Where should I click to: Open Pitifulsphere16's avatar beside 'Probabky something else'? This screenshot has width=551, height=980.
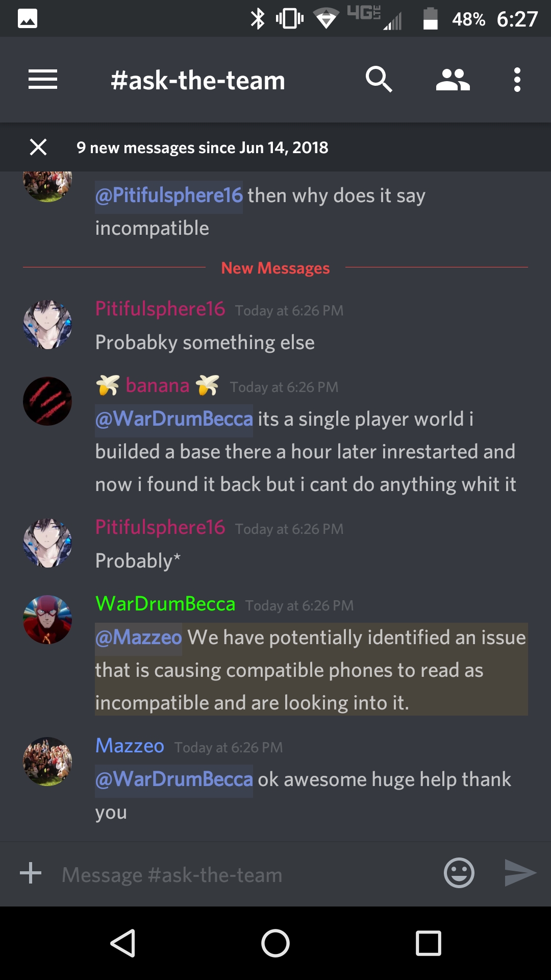[x=47, y=325]
